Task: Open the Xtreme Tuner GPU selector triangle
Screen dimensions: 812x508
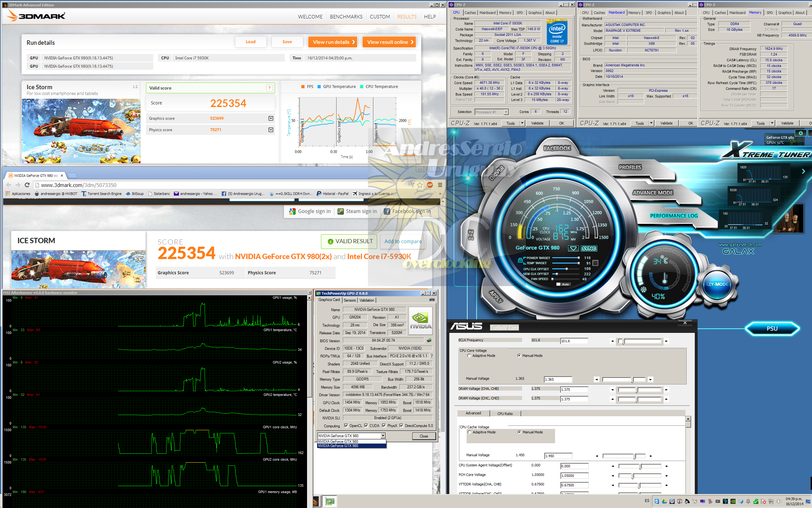Action: pos(573,248)
